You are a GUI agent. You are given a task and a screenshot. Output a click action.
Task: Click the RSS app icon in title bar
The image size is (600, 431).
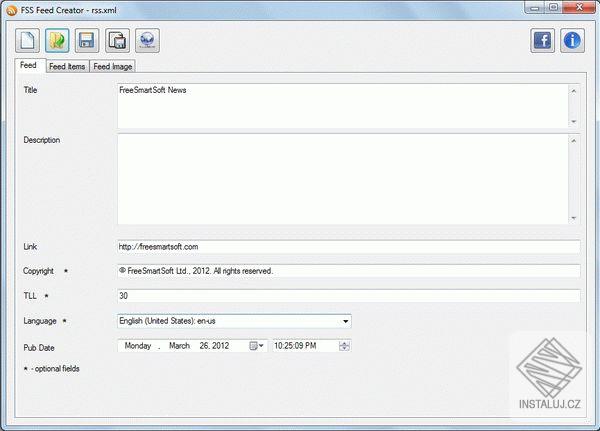coord(11,10)
